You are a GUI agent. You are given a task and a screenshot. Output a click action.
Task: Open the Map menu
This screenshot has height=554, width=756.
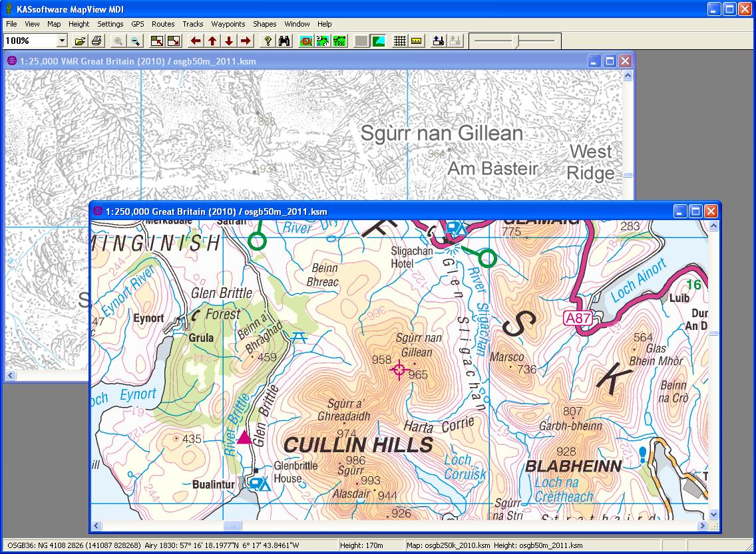pos(54,23)
